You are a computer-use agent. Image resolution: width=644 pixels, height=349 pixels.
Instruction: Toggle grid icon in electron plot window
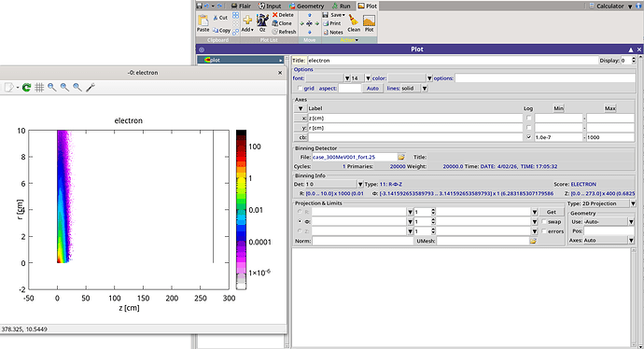tap(39, 87)
